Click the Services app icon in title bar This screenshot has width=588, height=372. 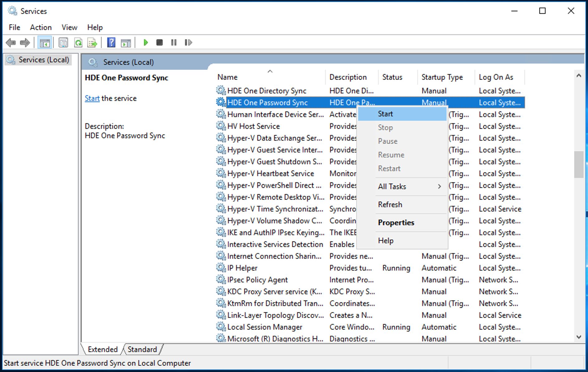click(x=12, y=11)
